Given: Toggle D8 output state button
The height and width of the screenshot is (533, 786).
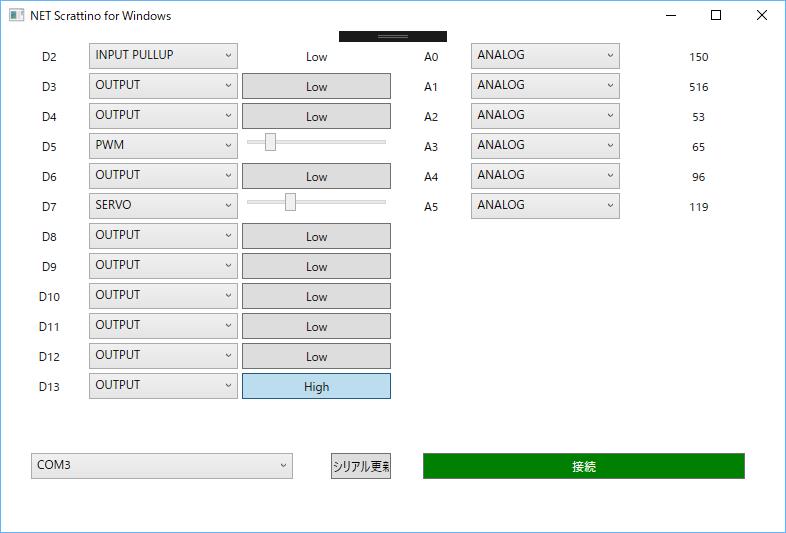Looking at the screenshot, I should tap(316, 236).
